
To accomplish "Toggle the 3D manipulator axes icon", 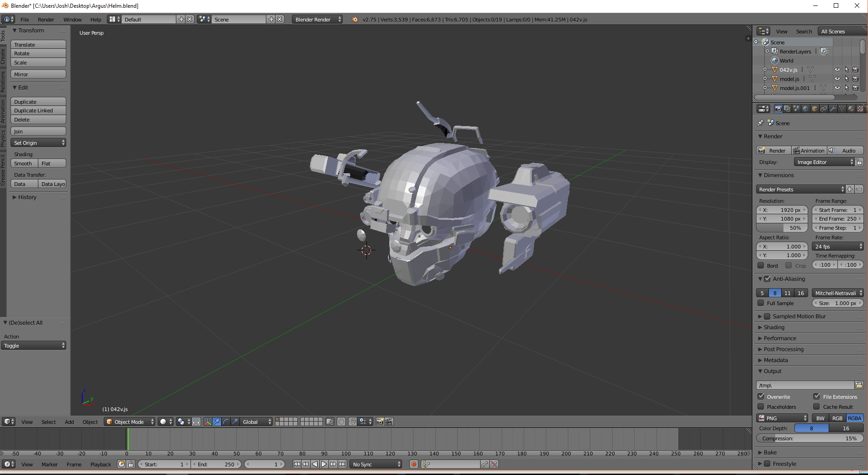I will pos(207,422).
